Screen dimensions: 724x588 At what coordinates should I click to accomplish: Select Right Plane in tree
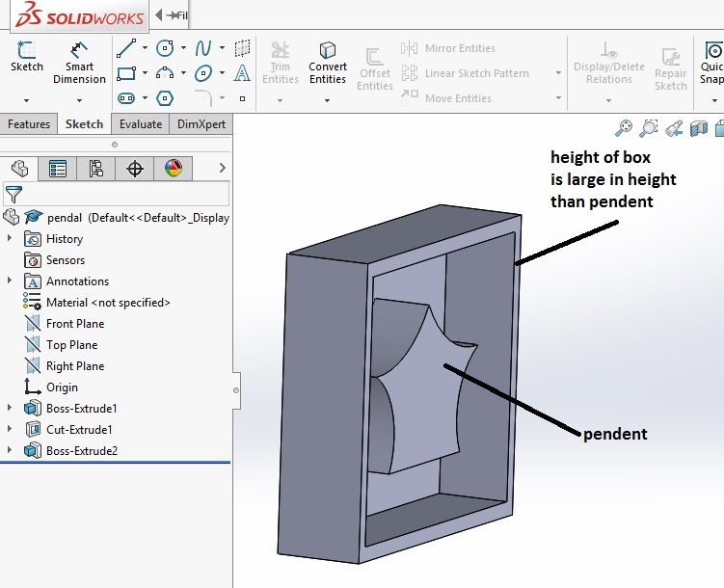point(65,366)
